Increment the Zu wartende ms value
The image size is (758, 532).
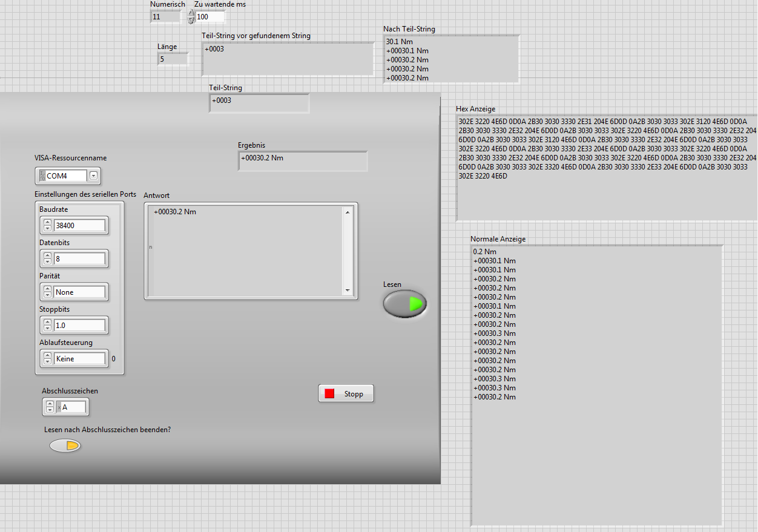[x=191, y=13]
